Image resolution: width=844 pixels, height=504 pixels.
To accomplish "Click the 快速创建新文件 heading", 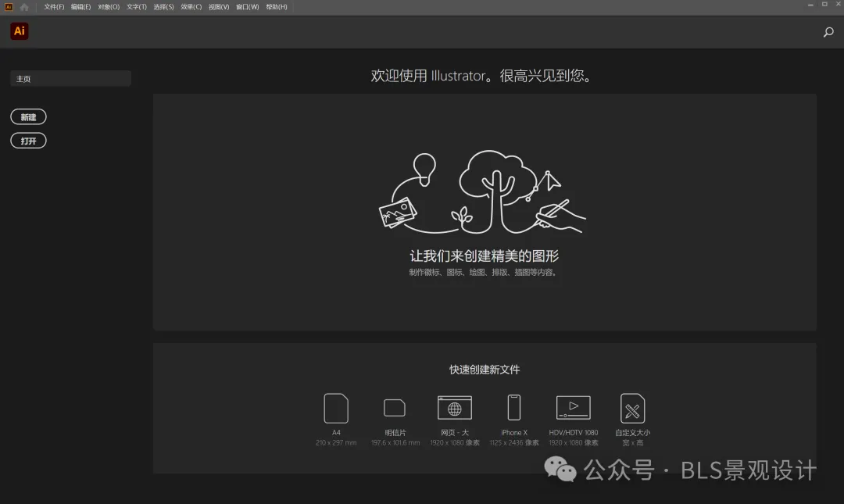I will pyautogui.click(x=485, y=370).
